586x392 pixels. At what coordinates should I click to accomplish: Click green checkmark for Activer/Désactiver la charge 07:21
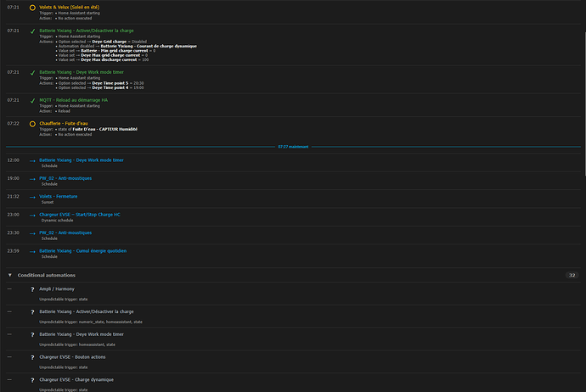tap(32, 31)
